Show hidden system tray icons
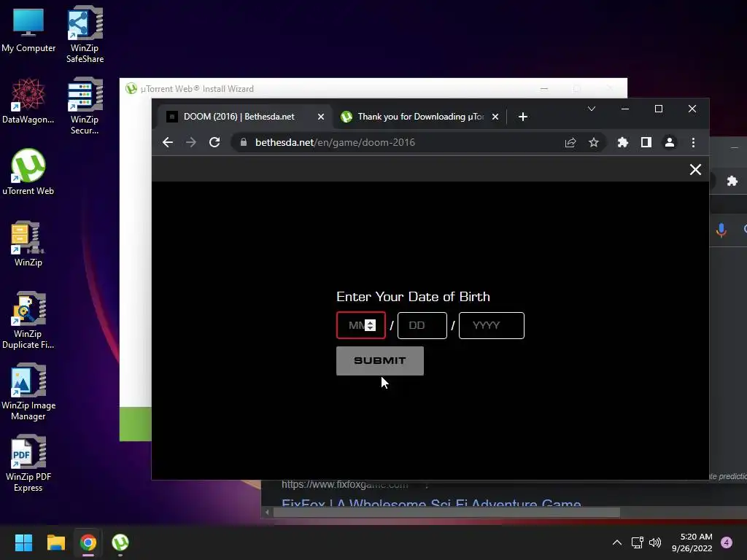The height and width of the screenshot is (560, 747). click(617, 542)
